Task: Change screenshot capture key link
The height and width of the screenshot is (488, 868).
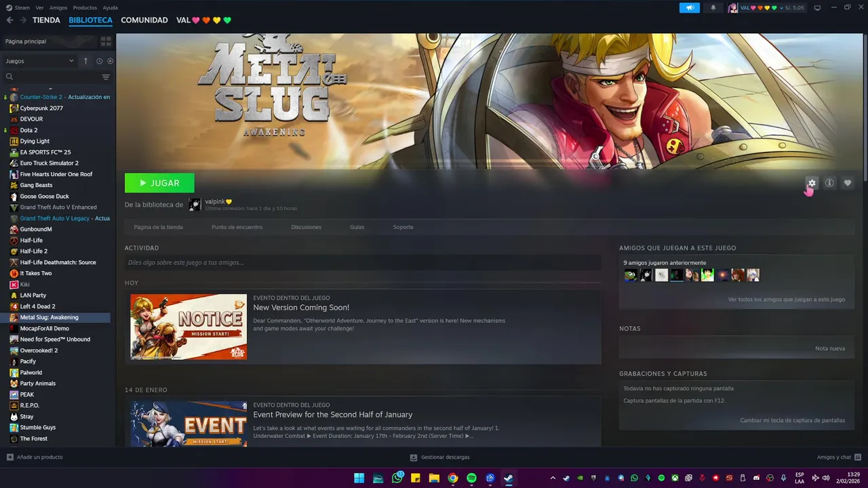Action: (x=793, y=420)
